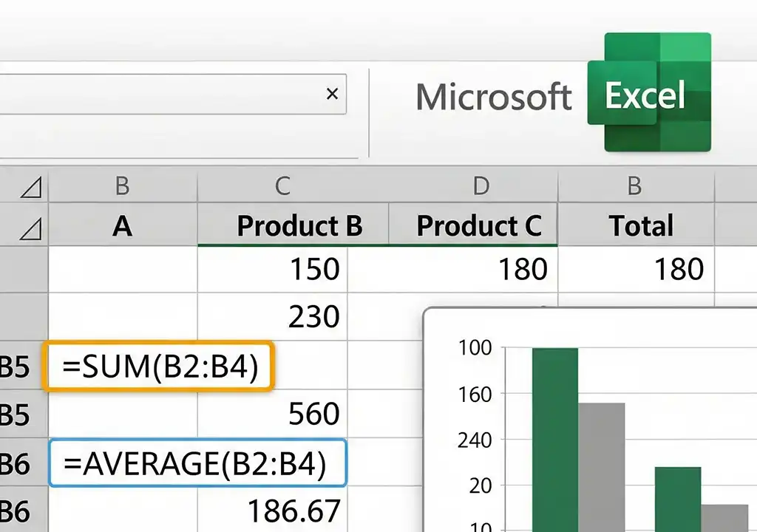Click the short gray bar on the right of the chart
757x532 pixels.
click(x=724, y=518)
